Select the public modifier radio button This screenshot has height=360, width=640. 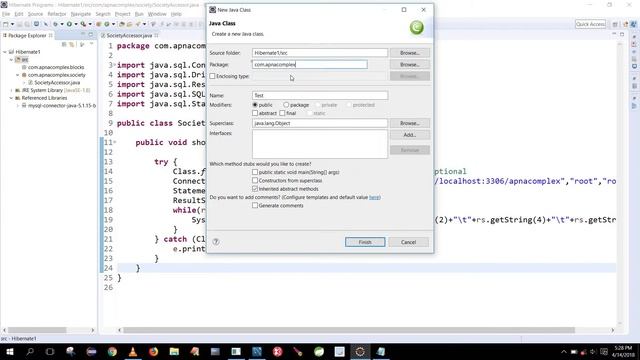(x=255, y=105)
